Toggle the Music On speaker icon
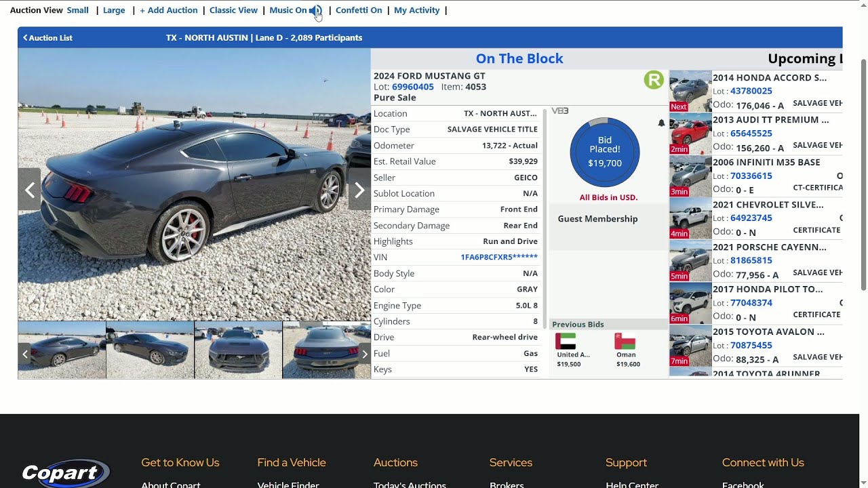This screenshot has width=868, height=488. (x=315, y=10)
